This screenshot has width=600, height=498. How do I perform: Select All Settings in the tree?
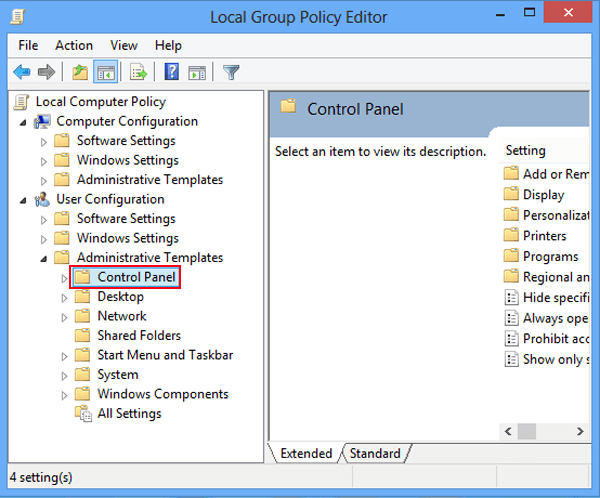(129, 413)
